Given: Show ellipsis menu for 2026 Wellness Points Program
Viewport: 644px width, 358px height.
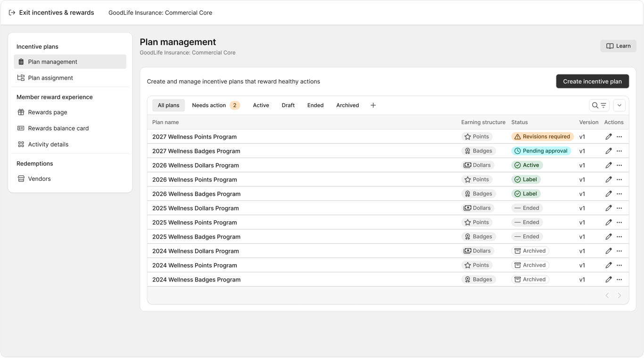Looking at the screenshot, I should 619,180.
